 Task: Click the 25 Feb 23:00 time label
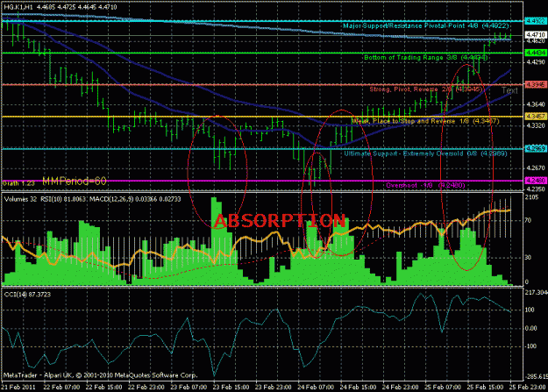pyautogui.click(x=527, y=387)
